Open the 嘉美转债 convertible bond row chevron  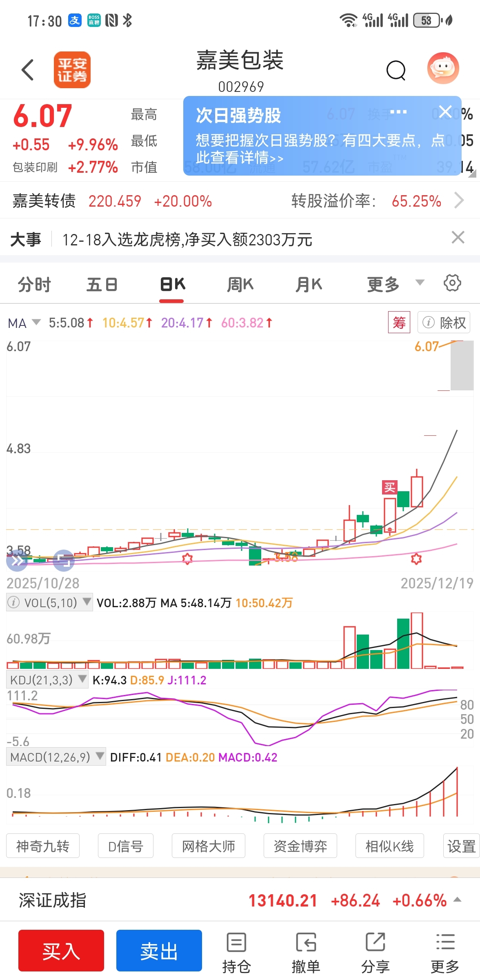pos(459,201)
